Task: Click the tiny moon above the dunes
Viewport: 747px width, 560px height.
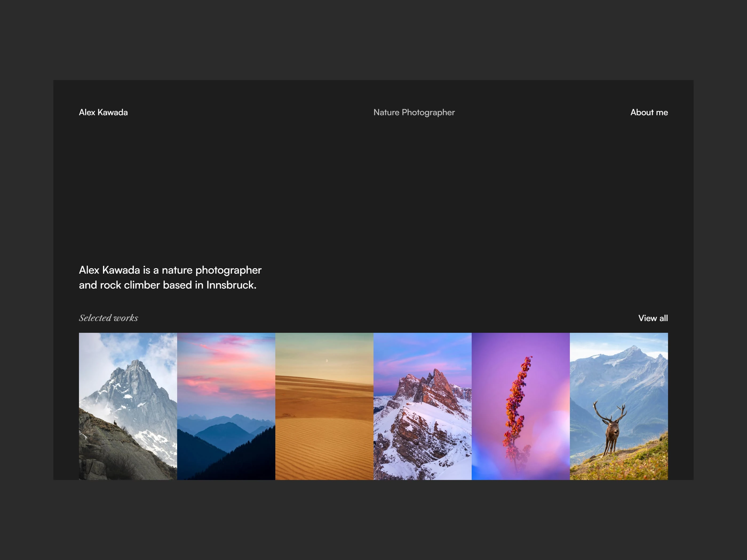Action: point(327,361)
